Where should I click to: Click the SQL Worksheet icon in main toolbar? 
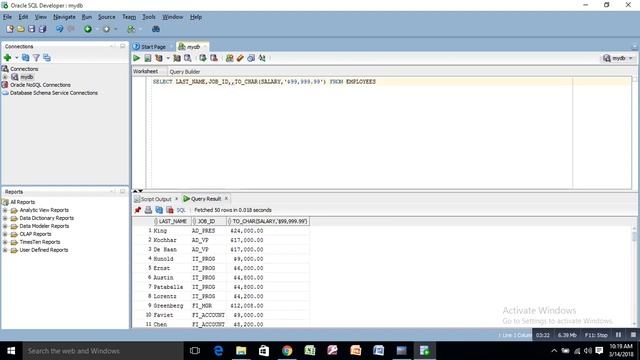coord(131,29)
